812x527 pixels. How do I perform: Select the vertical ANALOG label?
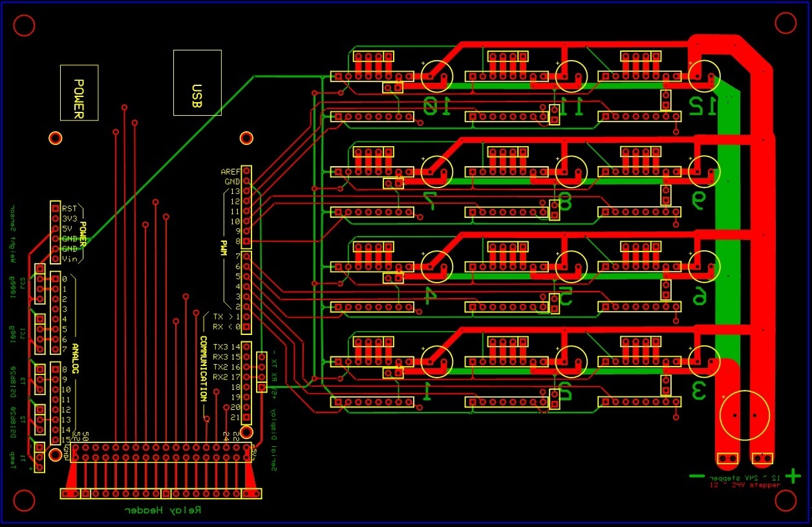point(76,359)
